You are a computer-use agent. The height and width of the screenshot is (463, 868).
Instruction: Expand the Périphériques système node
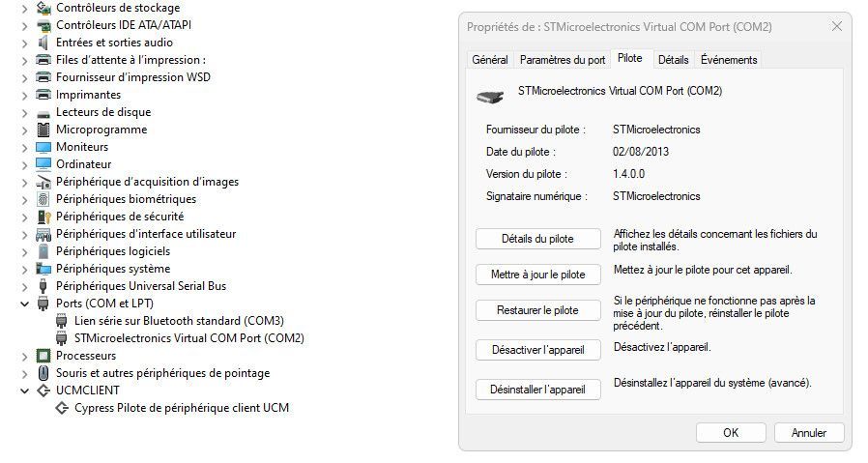pyautogui.click(x=24, y=269)
